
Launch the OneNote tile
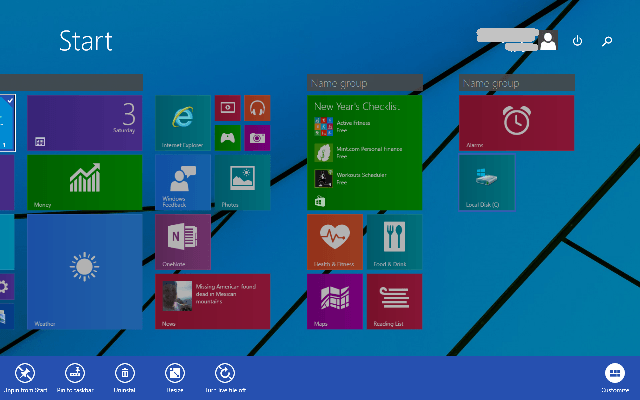[x=183, y=242]
